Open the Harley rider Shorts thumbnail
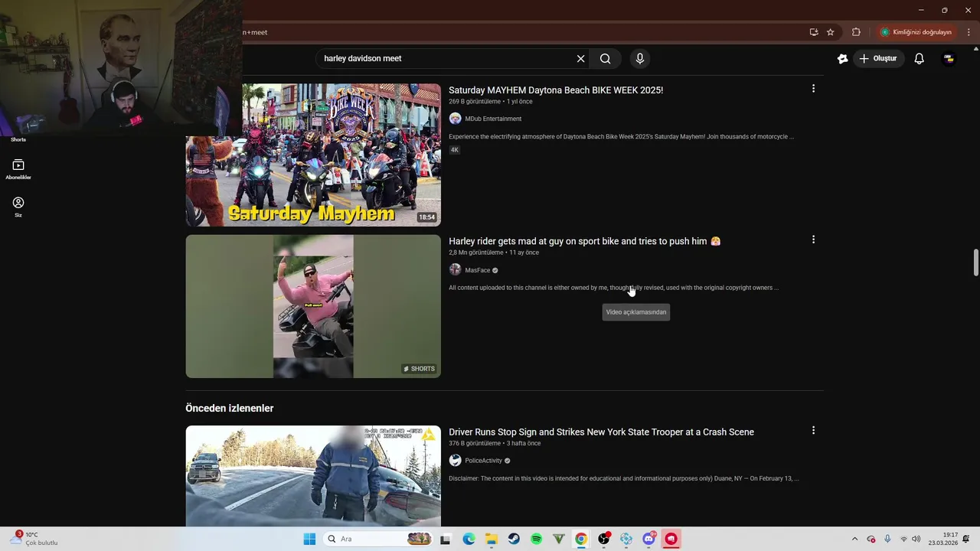 313,306
